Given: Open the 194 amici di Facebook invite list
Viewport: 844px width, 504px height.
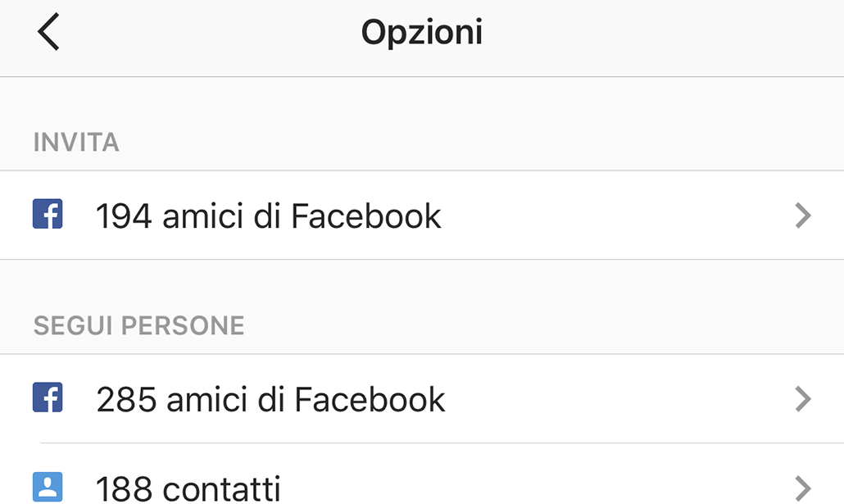Looking at the screenshot, I should (x=328, y=216).
